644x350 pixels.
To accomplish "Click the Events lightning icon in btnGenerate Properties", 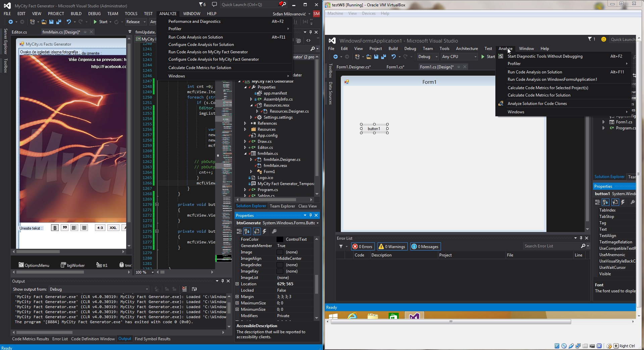I will [264, 231].
